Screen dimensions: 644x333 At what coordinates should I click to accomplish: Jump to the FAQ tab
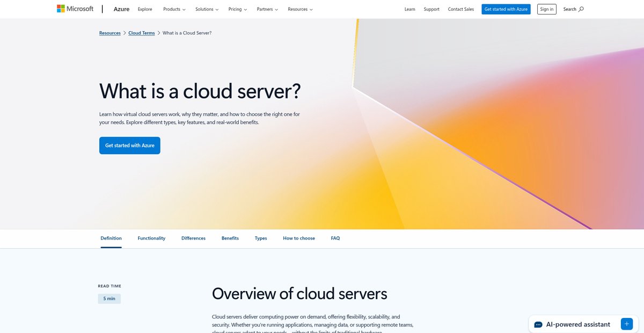335,238
